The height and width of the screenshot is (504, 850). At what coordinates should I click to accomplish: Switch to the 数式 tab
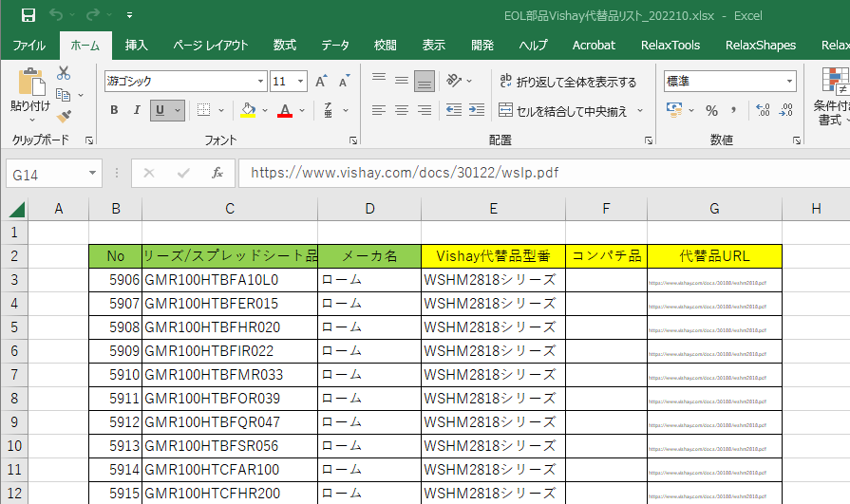coord(285,45)
